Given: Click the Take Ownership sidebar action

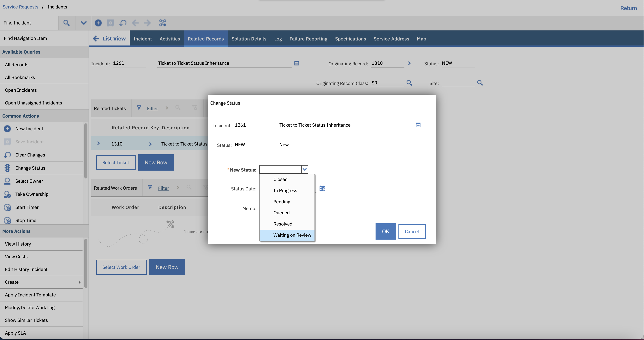Looking at the screenshot, I should (x=32, y=194).
